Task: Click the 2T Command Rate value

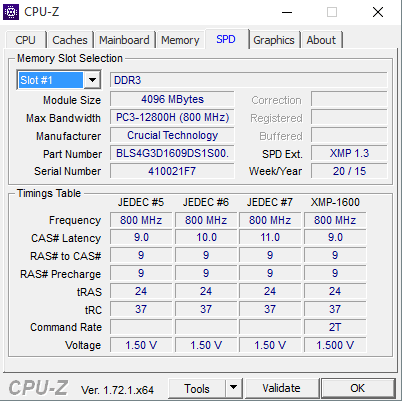Action: tap(335, 328)
